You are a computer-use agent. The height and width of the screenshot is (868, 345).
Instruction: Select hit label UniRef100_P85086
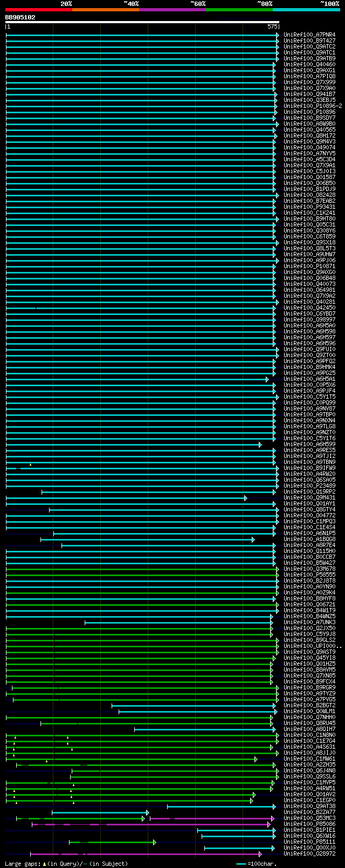309,824
